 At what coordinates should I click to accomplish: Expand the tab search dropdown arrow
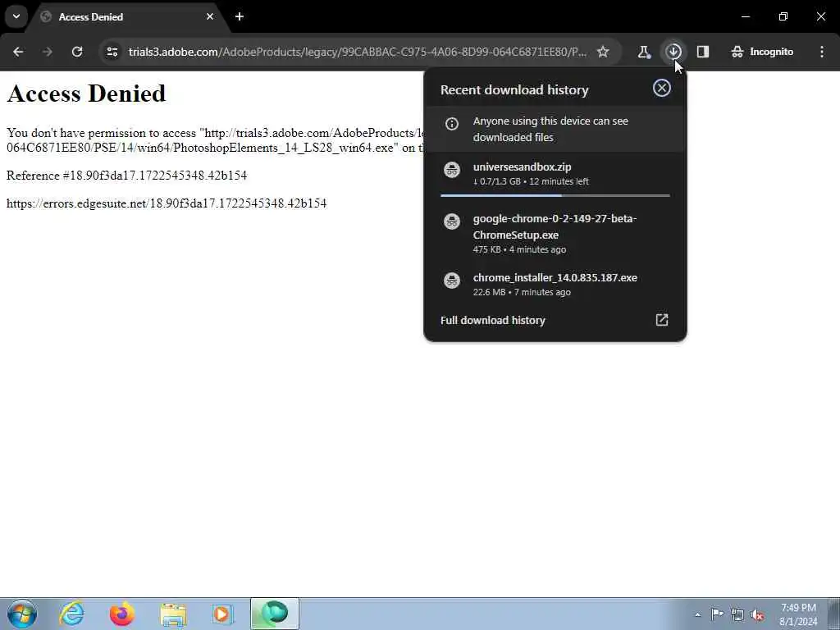16,16
